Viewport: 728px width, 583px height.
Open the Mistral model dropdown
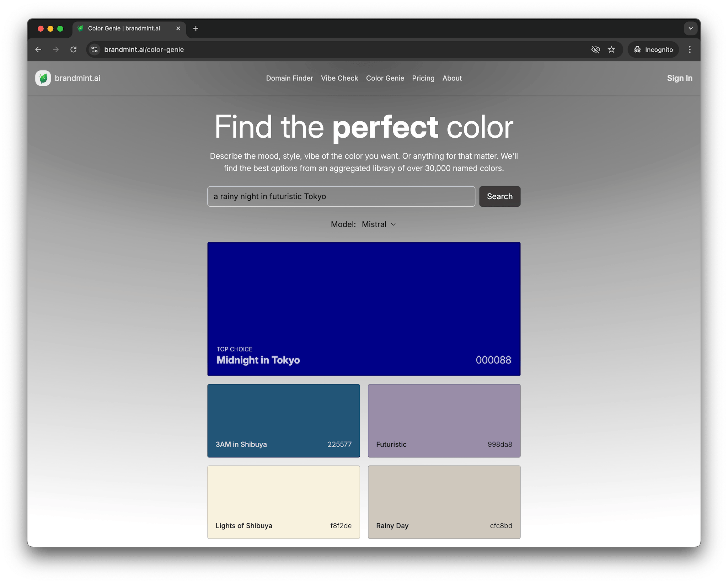point(379,224)
